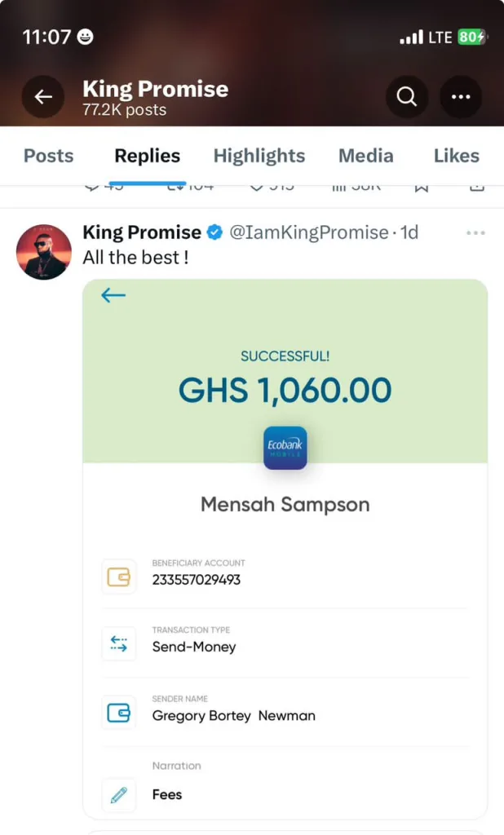Open the Media tab
Screen dimensions: 504x835
click(365, 156)
